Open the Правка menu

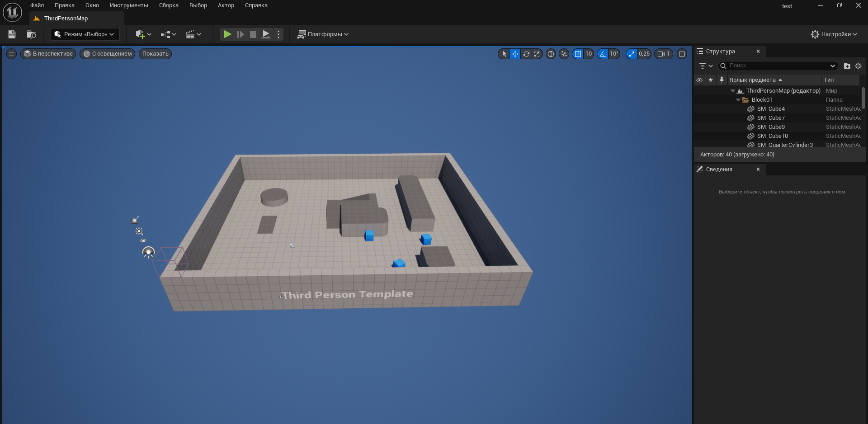click(65, 5)
